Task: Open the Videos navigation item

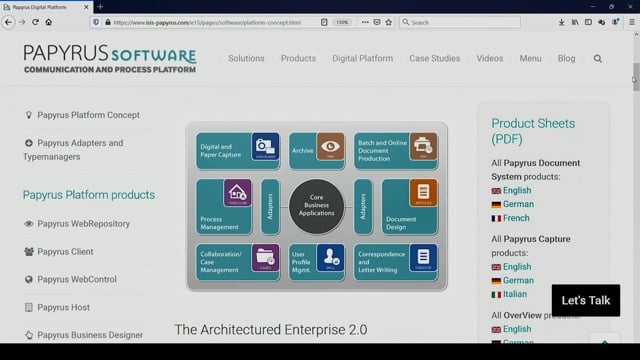Action: tap(490, 58)
